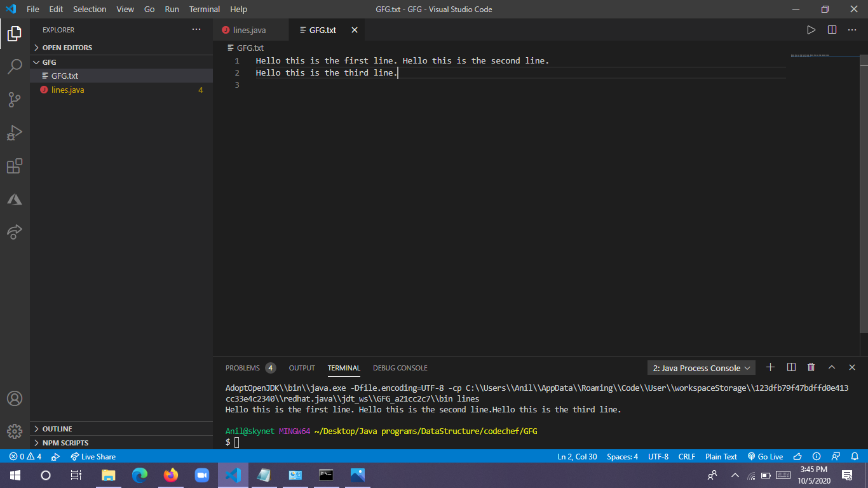Open the Extensions view
The height and width of the screenshot is (488, 868).
point(15,166)
